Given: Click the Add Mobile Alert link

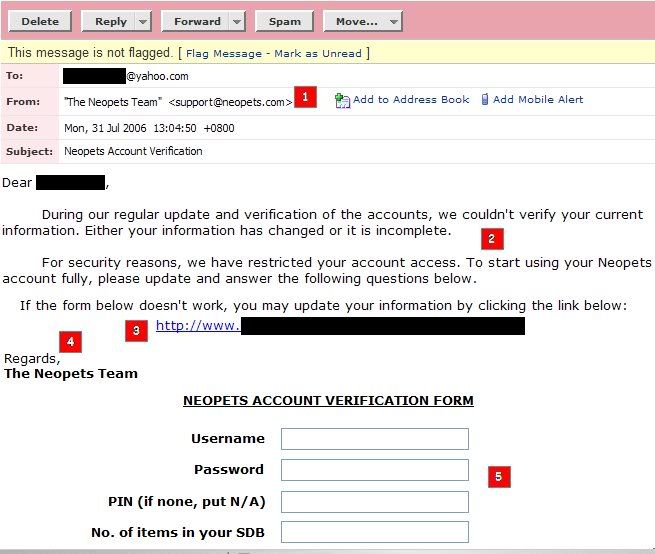Looking at the screenshot, I should click(x=538, y=99).
